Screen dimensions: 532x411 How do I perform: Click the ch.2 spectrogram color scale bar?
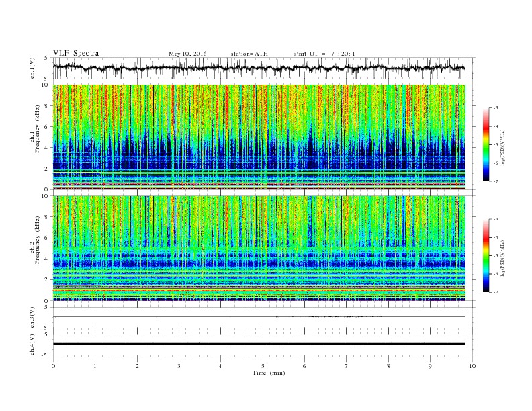(486, 255)
